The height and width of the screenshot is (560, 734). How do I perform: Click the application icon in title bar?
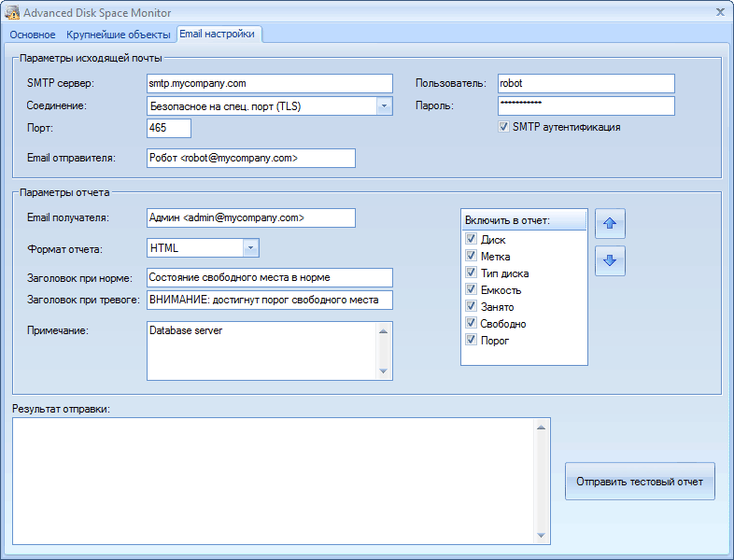click(12, 13)
